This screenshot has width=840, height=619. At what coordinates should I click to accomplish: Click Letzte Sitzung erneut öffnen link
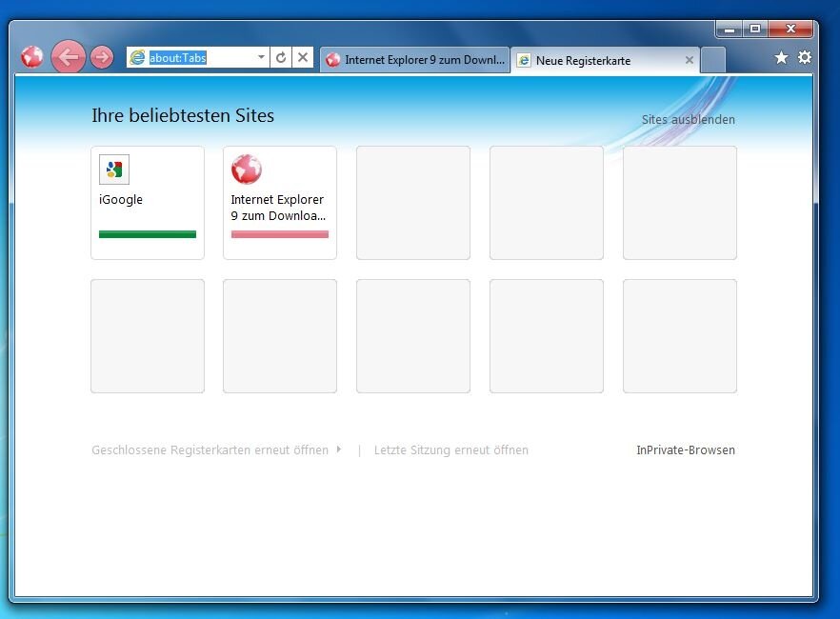click(x=450, y=450)
